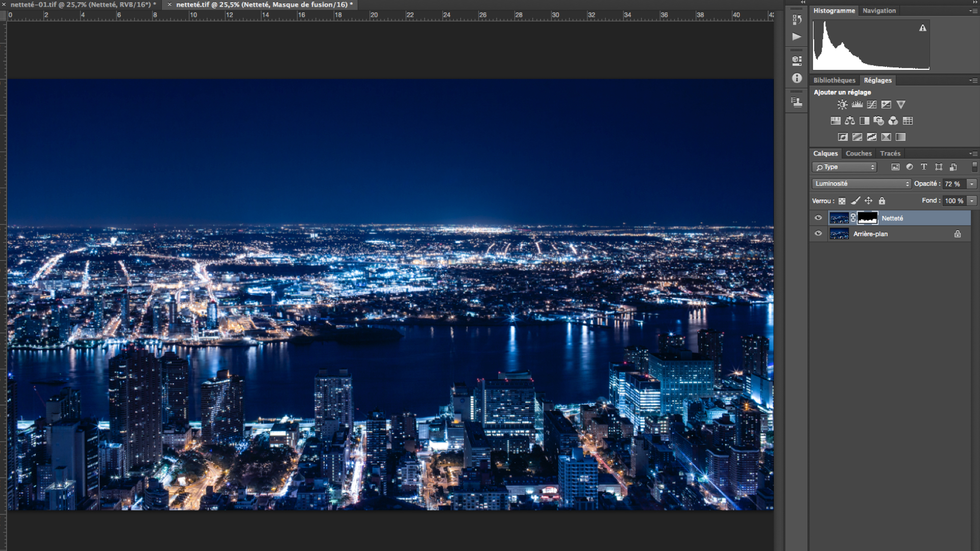Select the Netteté layer mask thumbnail
This screenshot has width=980, height=551.
(867, 218)
